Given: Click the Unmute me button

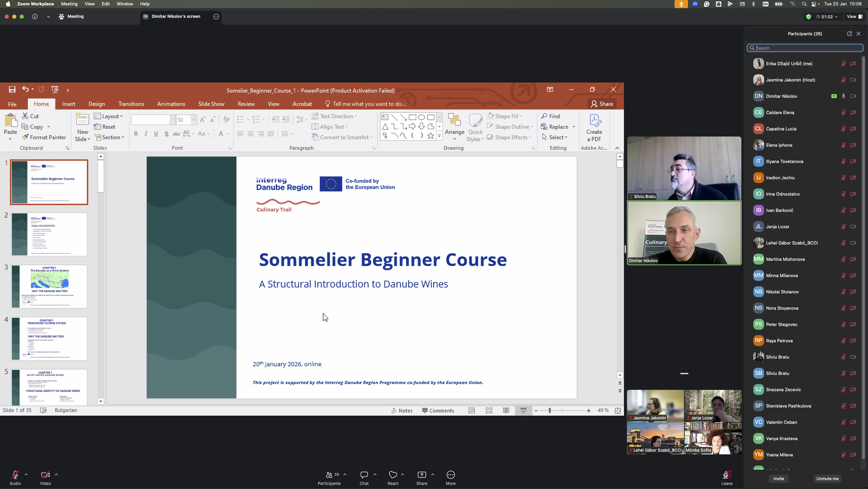Looking at the screenshot, I should pos(827,478).
